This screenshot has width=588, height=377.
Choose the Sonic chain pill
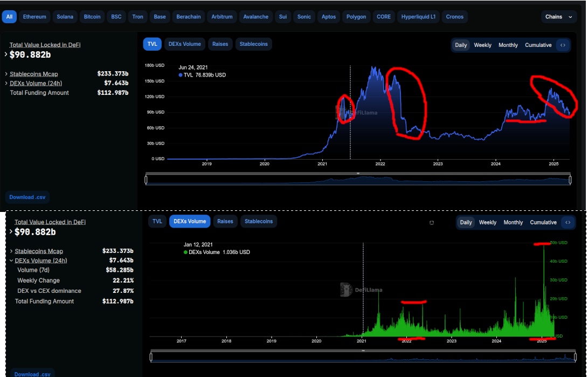click(x=304, y=17)
